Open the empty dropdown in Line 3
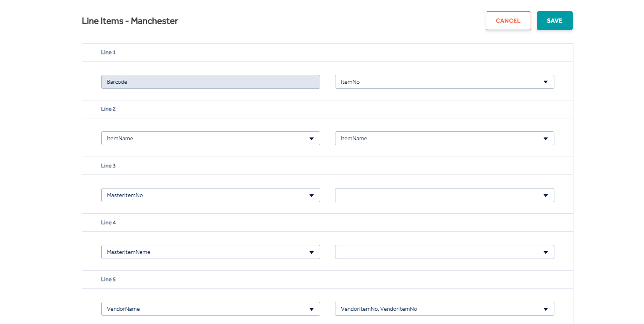Screen dimensions: 644x324 point(445,195)
